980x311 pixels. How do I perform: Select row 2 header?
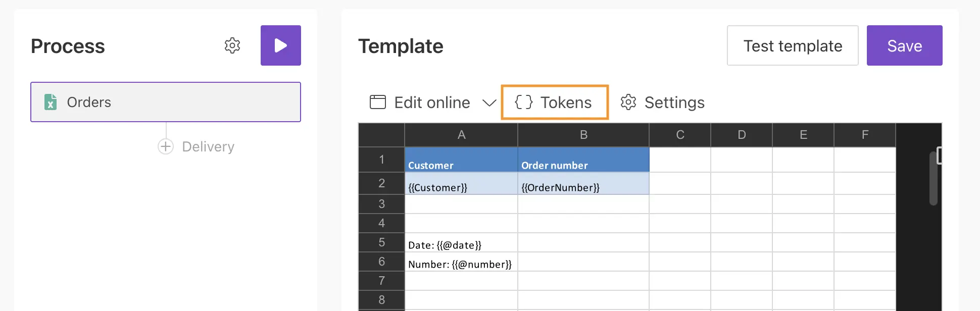coord(381,183)
